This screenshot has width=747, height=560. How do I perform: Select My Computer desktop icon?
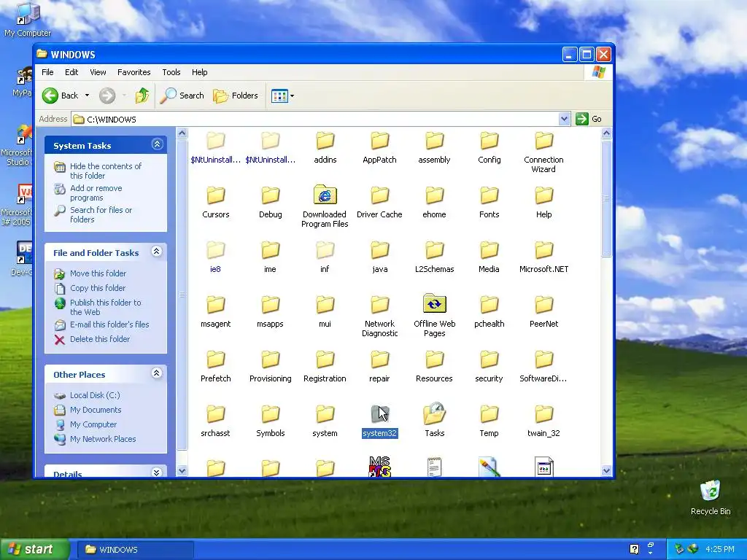(x=28, y=20)
